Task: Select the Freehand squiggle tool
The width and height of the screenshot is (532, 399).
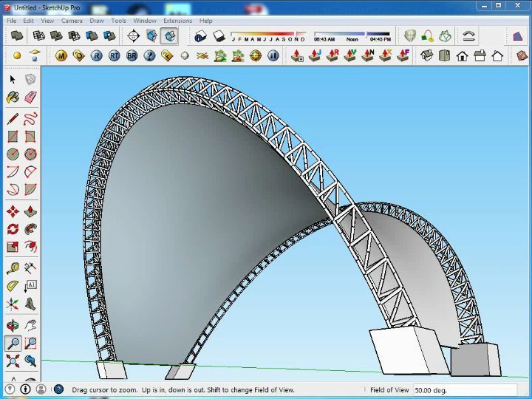Action: tap(30, 119)
